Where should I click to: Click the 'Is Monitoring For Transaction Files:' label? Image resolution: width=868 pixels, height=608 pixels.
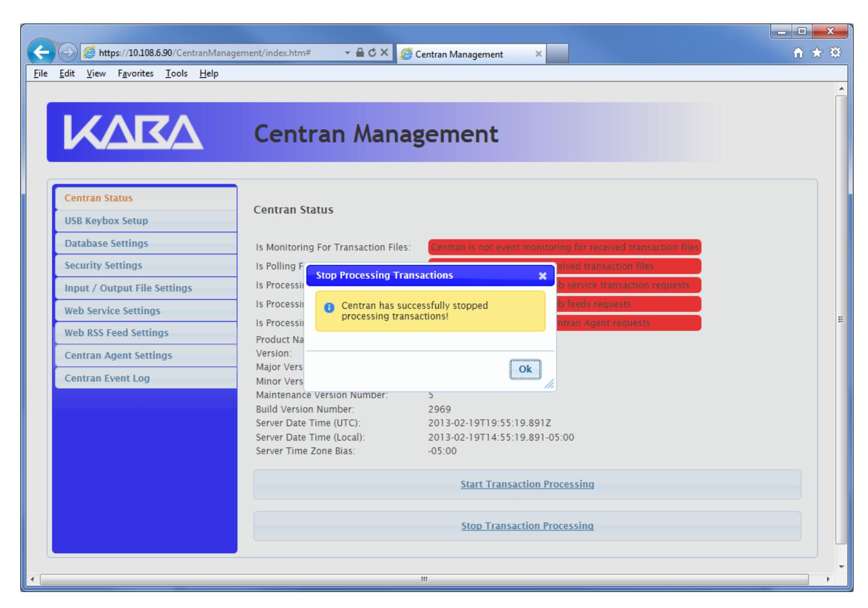pos(333,247)
